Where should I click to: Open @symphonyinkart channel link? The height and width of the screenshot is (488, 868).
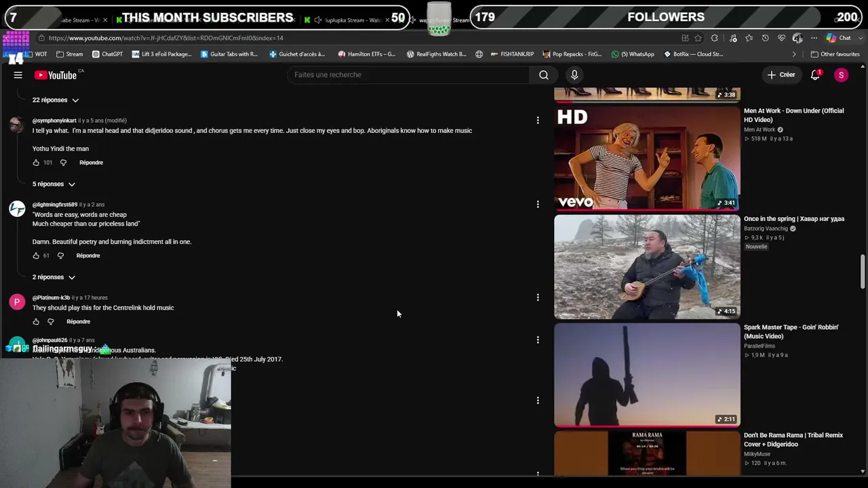tap(54, 121)
